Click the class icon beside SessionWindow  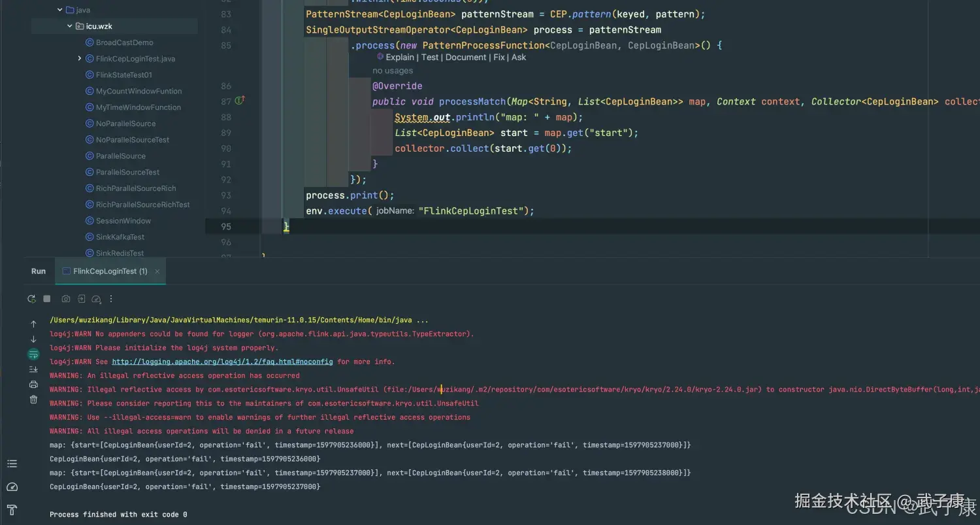coord(90,221)
